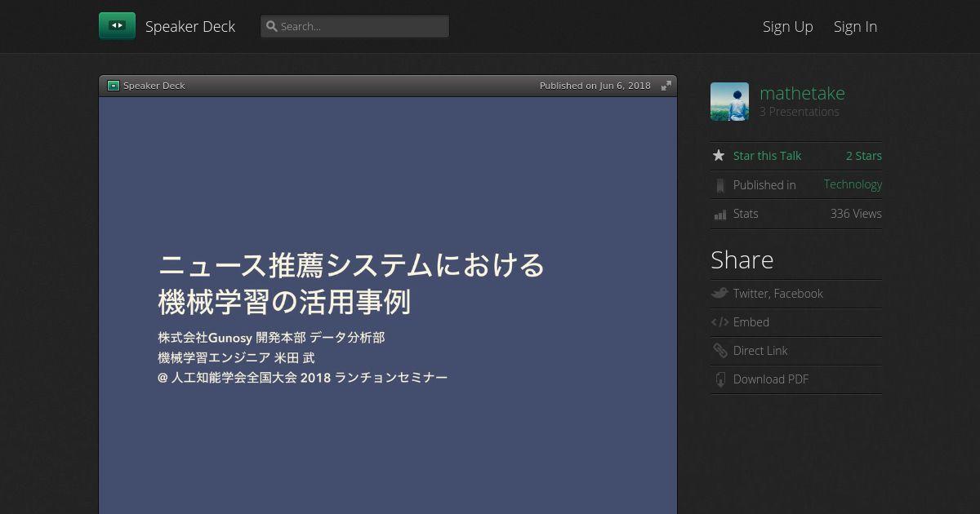Screen dimensions: 980x514
Task: Open the Sign Up page
Action: point(788,26)
